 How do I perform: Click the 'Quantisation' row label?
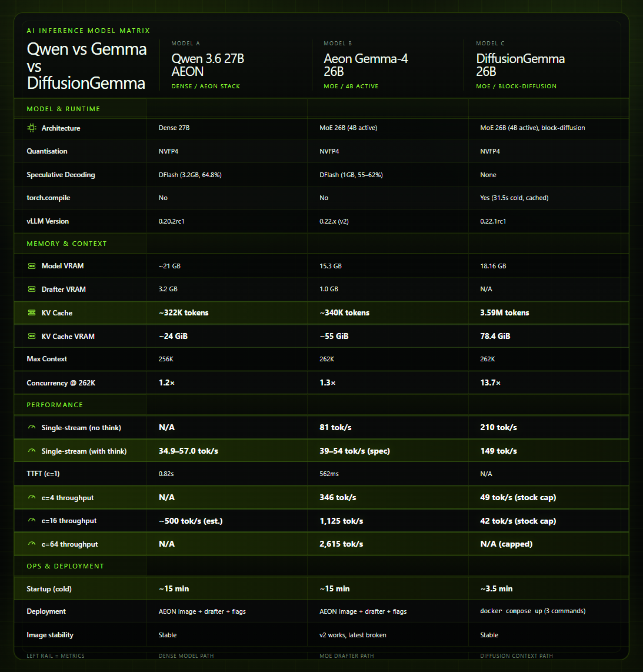coord(47,151)
